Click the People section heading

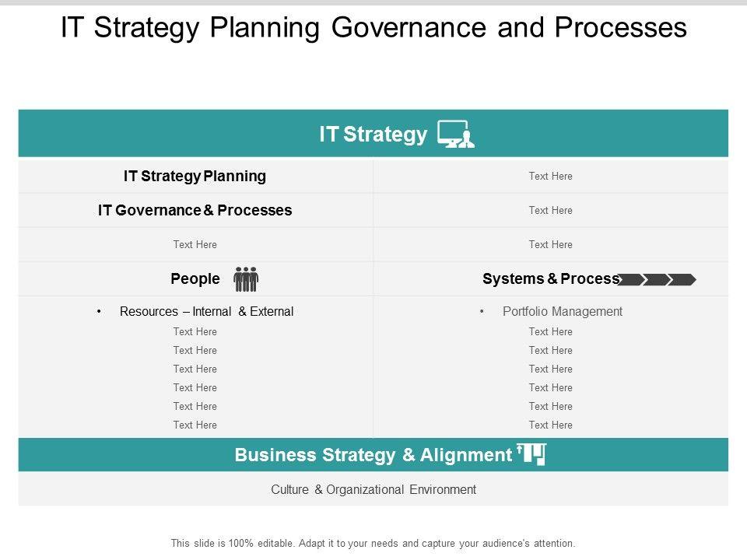[x=195, y=278]
